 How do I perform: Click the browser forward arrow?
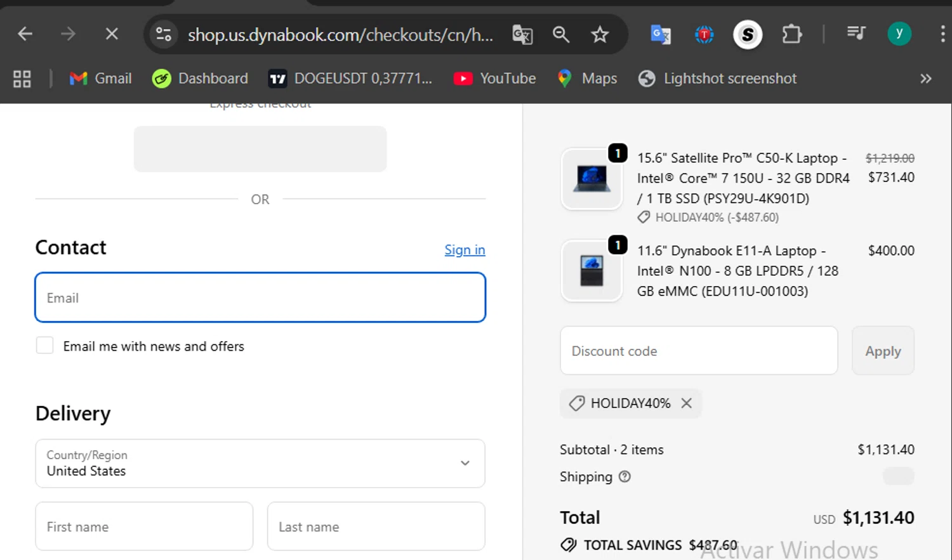68,34
